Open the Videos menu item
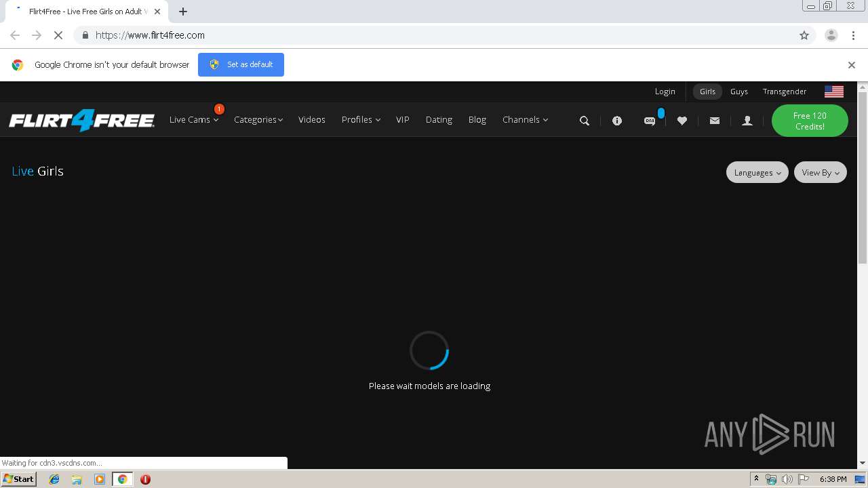Screen dimensions: 868x488 [x=312, y=120]
